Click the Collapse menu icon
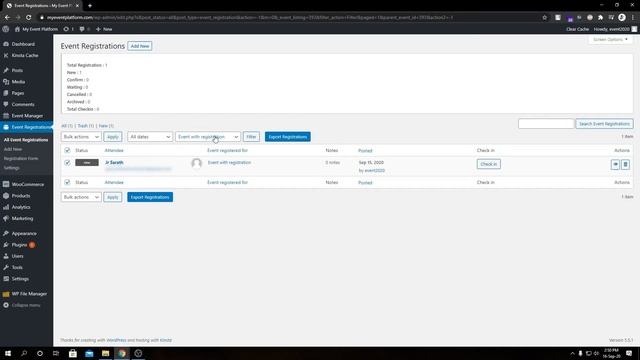 [6, 305]
